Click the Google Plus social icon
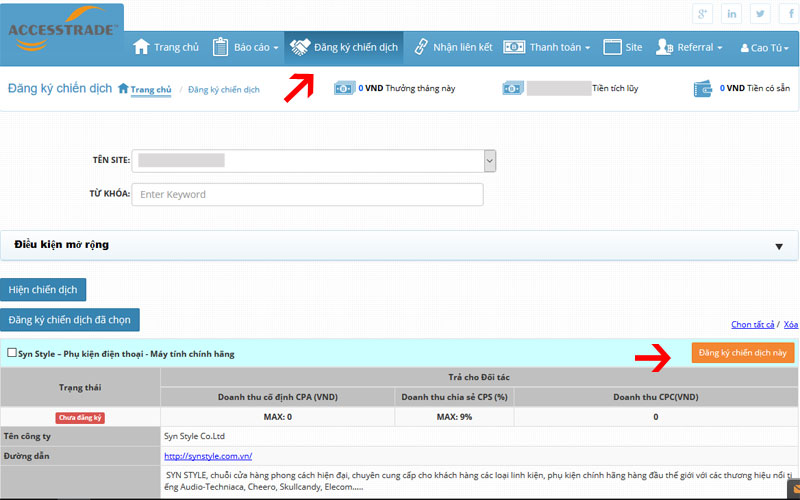 [705, 14]
